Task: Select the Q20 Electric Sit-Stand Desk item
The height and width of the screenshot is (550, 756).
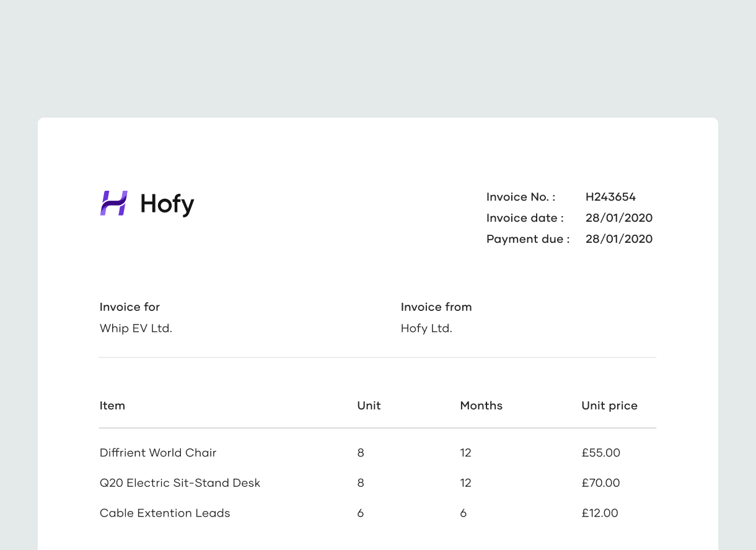Action: click(x=180, y=483)
